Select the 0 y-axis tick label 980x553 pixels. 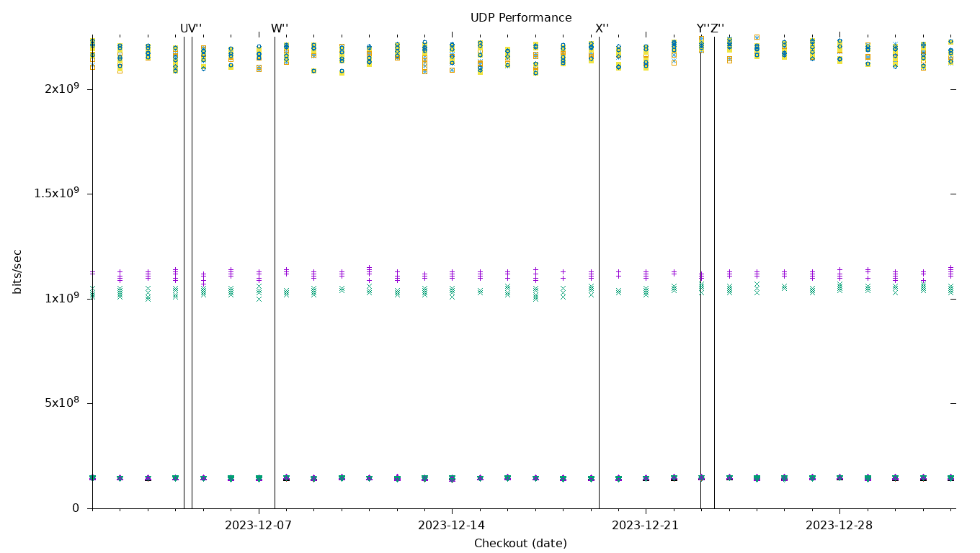pyautogui.click(x=75, y=508)
